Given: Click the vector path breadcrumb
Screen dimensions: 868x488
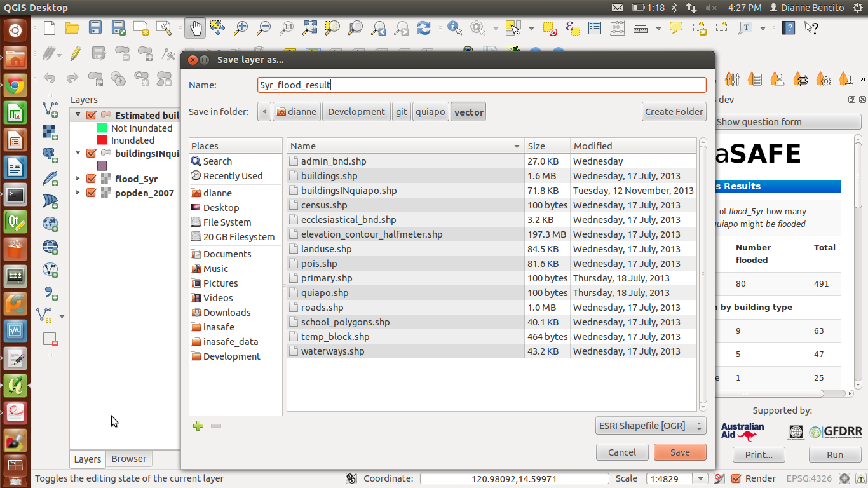Looking at the screenshot, I should click(x=469, y=112).
